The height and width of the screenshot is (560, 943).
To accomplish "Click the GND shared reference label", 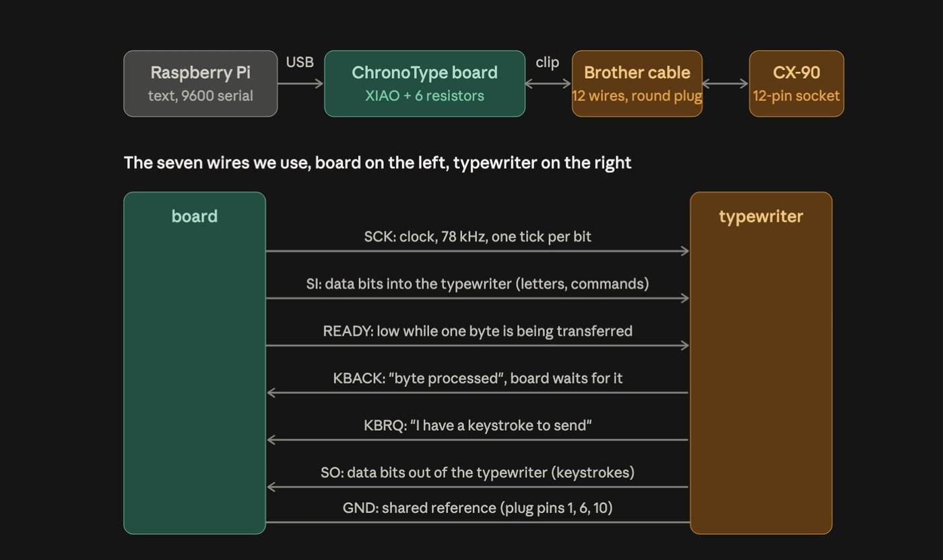I will pyautogui.click(x=478, y=508).
